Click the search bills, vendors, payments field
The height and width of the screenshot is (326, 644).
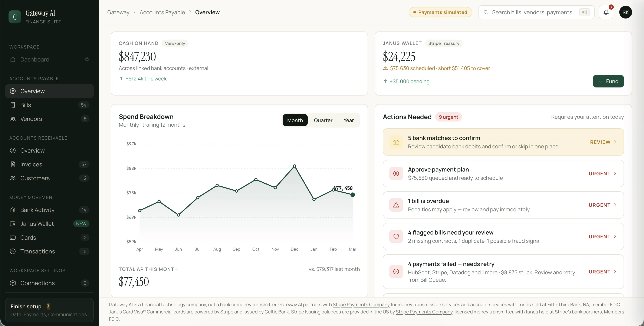(x=536, y=12)
